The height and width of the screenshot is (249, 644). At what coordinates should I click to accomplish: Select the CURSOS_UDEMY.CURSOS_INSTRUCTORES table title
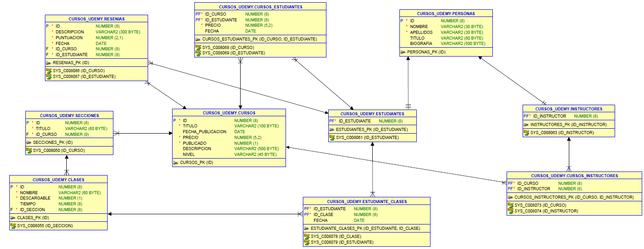[575, 176]
